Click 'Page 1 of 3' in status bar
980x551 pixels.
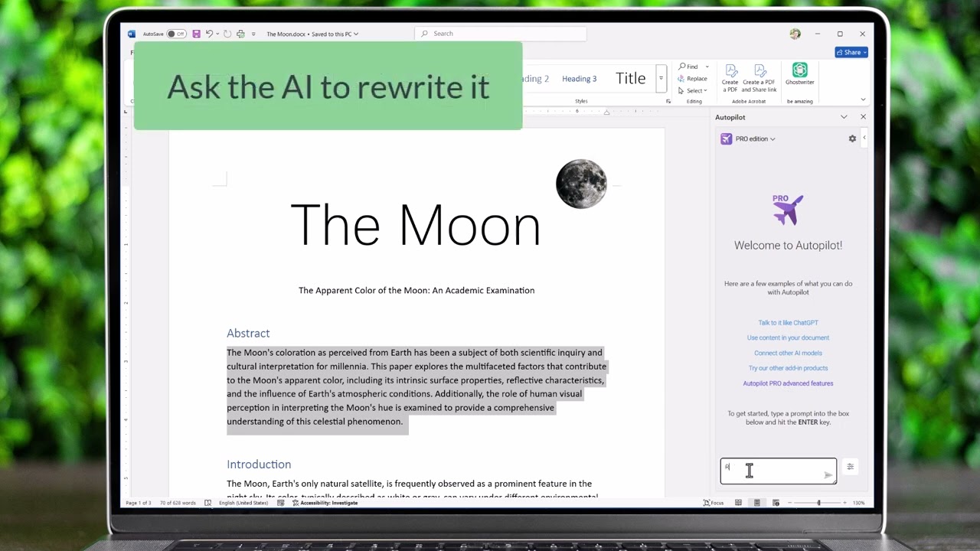click(x=139, y=503)
